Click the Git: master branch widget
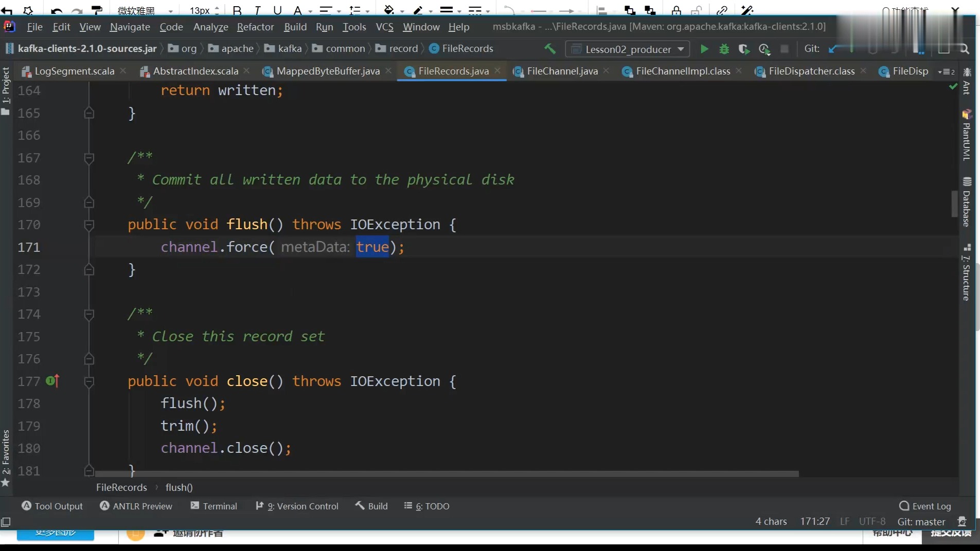Viewport: 980px width, 551px height. point(921,522)
